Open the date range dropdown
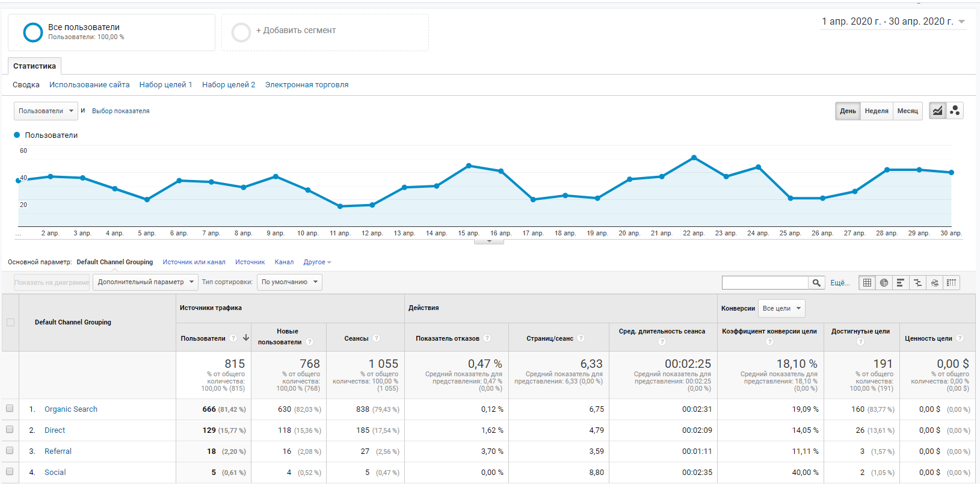Viewport: 980px width, 484px height. [x=893, y=22]
